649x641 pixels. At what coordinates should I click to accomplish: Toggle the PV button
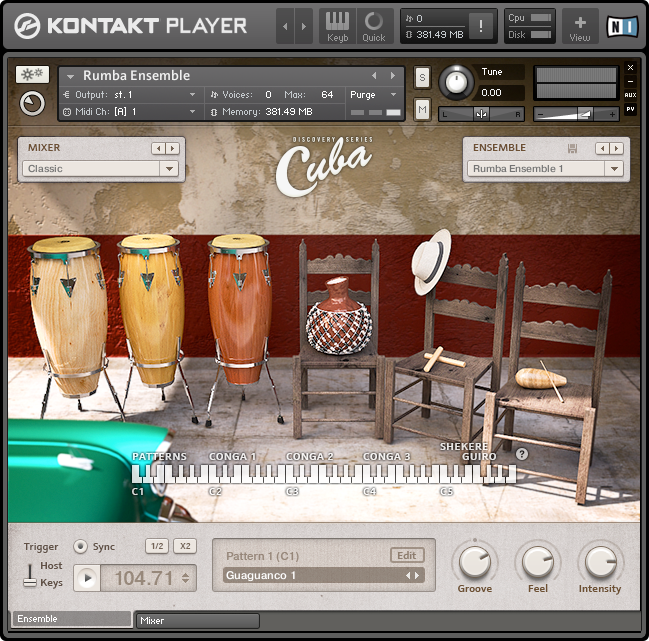(x=630, y=109)
